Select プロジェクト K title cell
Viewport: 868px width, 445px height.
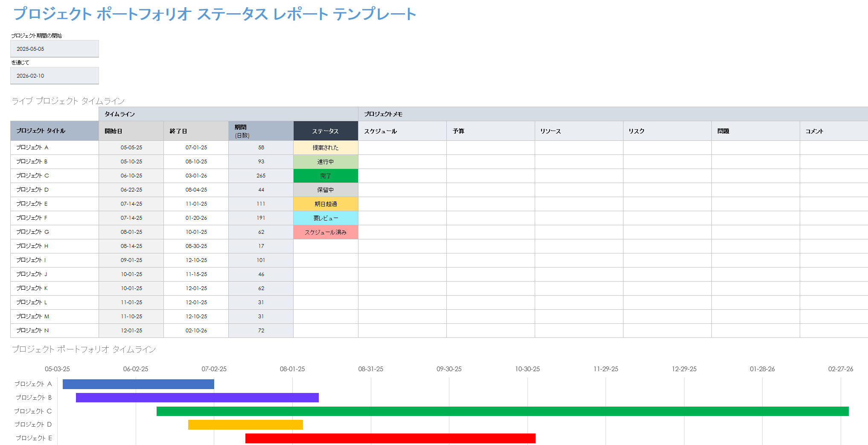55,288
